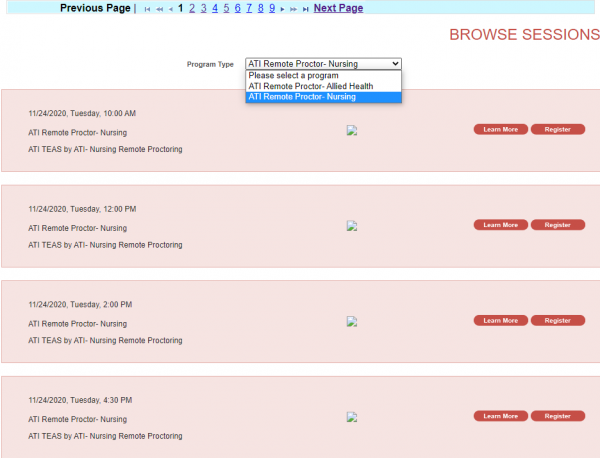Register for the 10:00 AM session

(557, 129)
